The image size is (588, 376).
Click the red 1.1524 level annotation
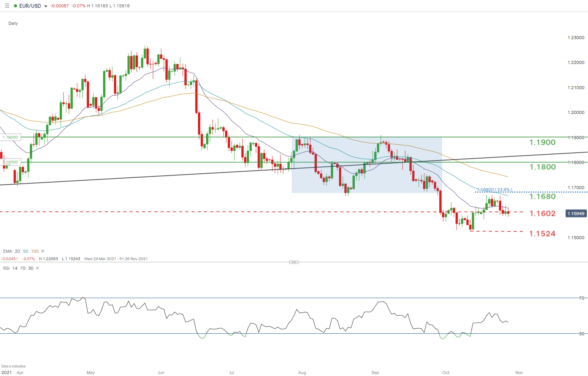coord(542,234)
